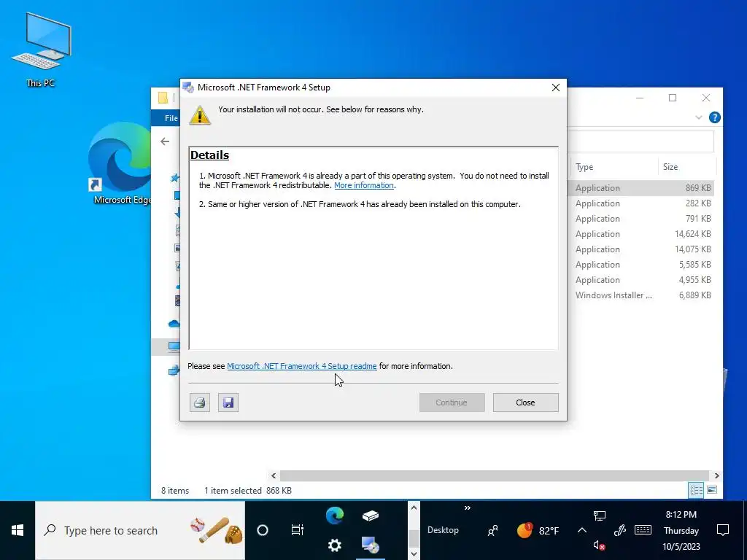
Task: Click the back arrow in File Explorer
Action: click(165, 141)
